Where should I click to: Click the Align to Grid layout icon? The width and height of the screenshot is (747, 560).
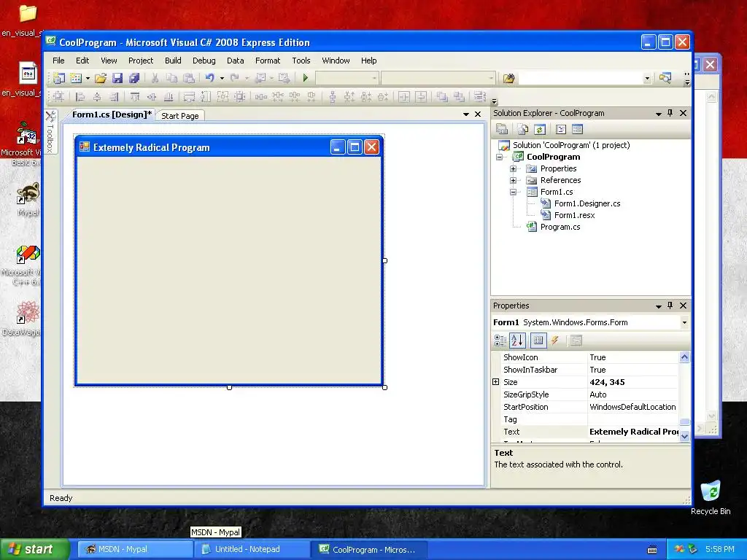(x=58, y=97)
